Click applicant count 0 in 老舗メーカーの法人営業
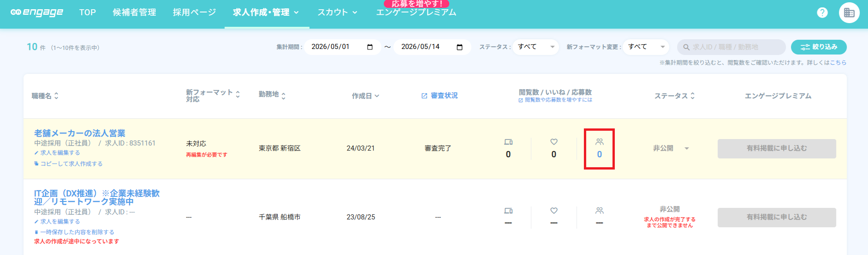This screenshot has width=868, height=255. (x=600, y=154)
